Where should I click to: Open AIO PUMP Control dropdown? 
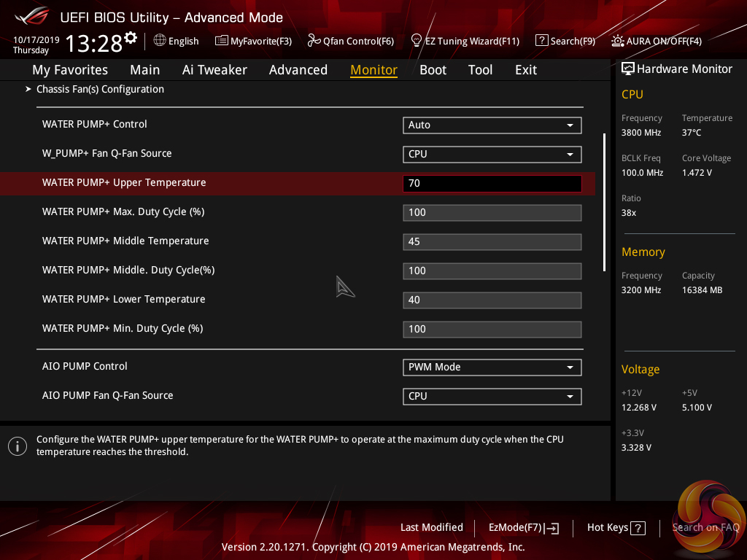pyautogui.click(x=492, y=367)
